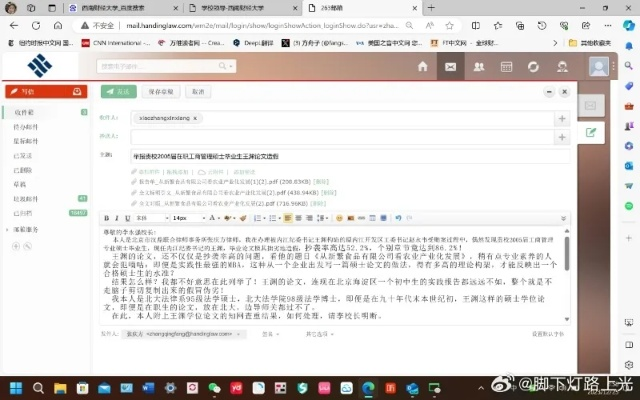Click the 取消 cancel button
The width and height of the screenshot is (640, 400).
click(198, 91)
